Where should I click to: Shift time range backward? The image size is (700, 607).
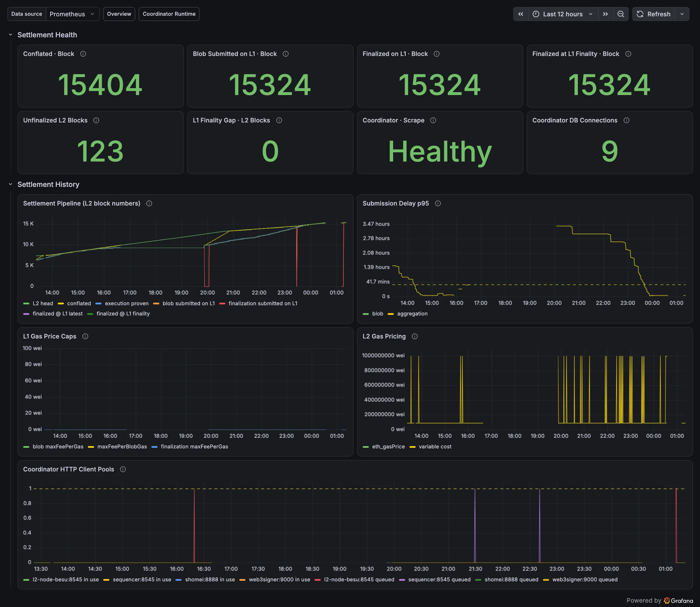(x=521, y=14)
